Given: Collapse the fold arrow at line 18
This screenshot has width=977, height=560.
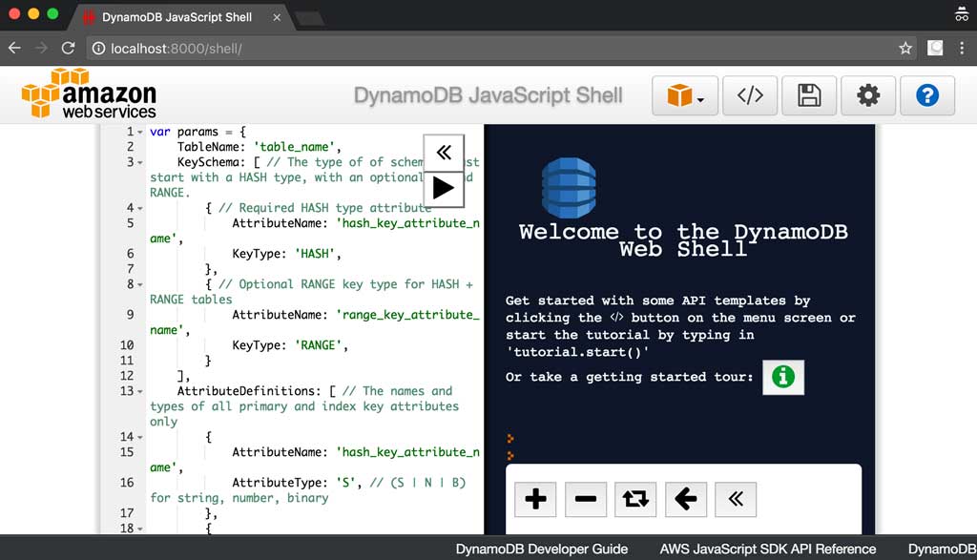Looking at the screenshot, I should pyautogui.click(x=140, y=529).
